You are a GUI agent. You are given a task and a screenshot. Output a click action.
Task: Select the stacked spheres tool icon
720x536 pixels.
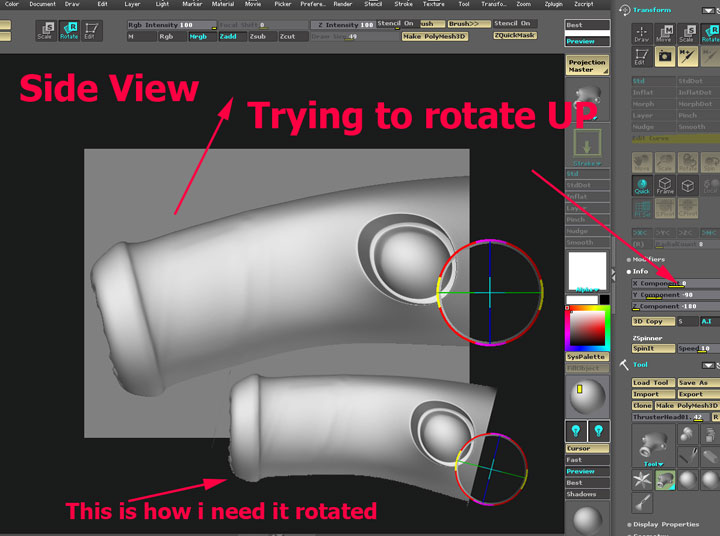coord(686,434)
